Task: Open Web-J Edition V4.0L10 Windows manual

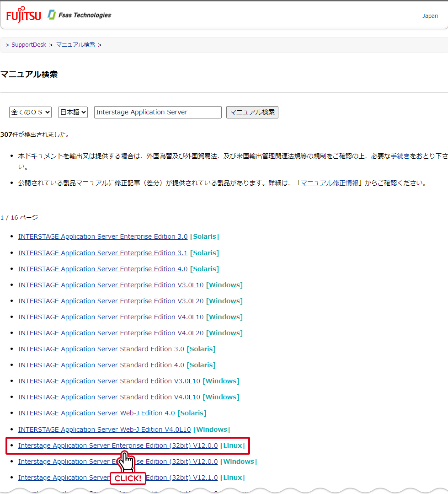Action: 105,430
